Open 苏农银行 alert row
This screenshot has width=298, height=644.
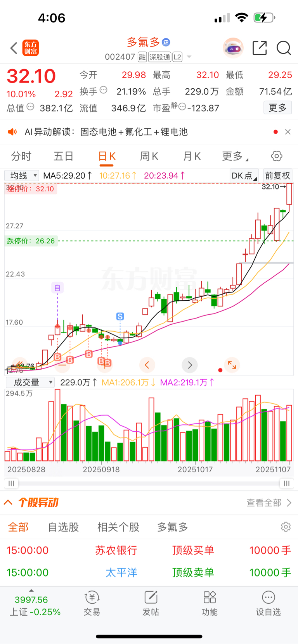click(x=149, y=550)
